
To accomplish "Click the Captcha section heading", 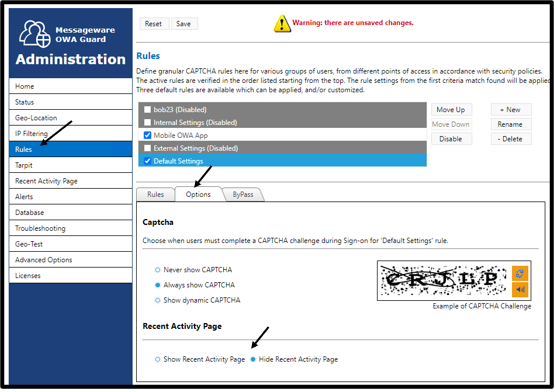I will point(158,222).
